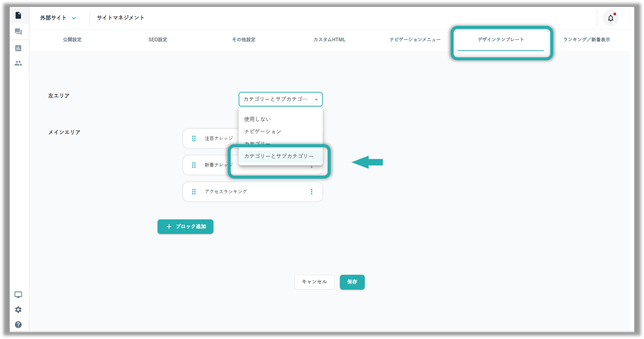Choose カテゴリーとサブカテゴリー option
This screenshot has height=339, width=644.
point(281,156)
